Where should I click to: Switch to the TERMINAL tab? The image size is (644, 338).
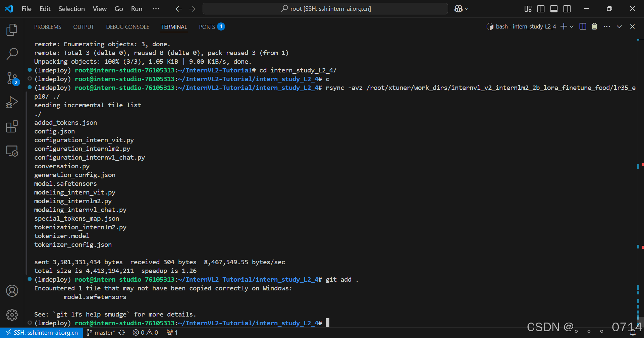174,27
